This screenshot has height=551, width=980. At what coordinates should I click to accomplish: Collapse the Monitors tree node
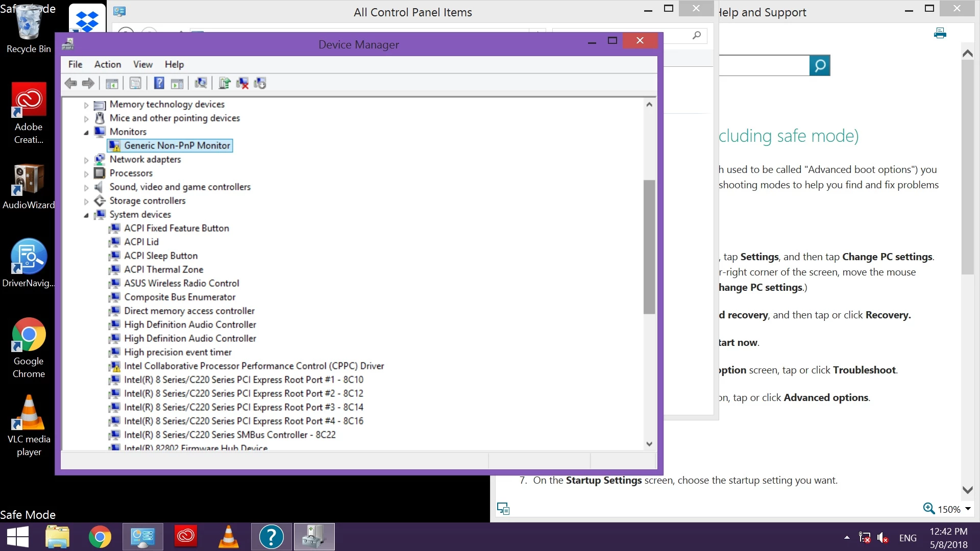[86, 132]
